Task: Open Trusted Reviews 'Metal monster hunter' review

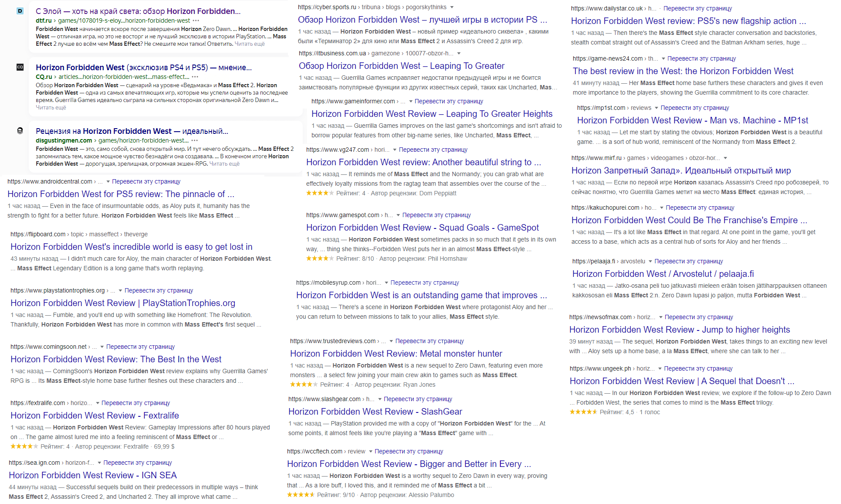Action: click(x=396, y=354)
